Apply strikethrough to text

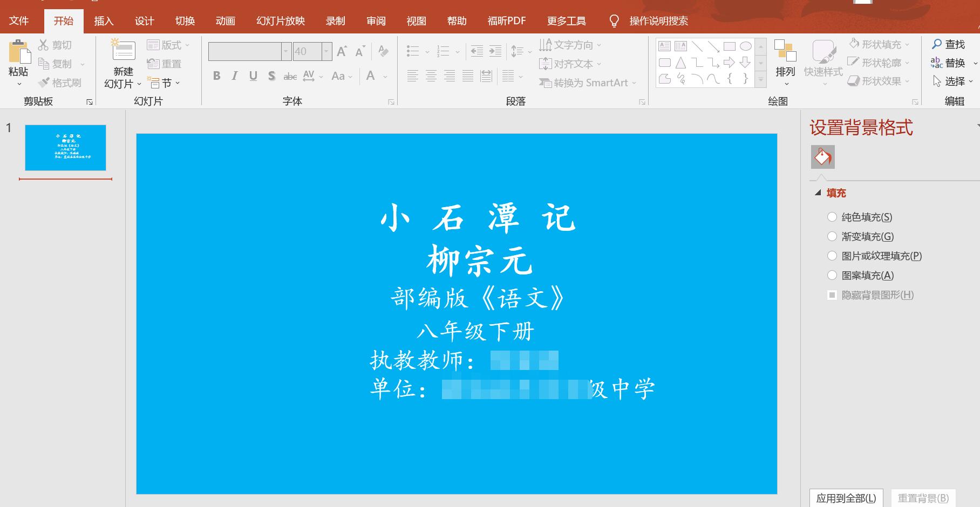pyautogui.click(x=290, y=76)
